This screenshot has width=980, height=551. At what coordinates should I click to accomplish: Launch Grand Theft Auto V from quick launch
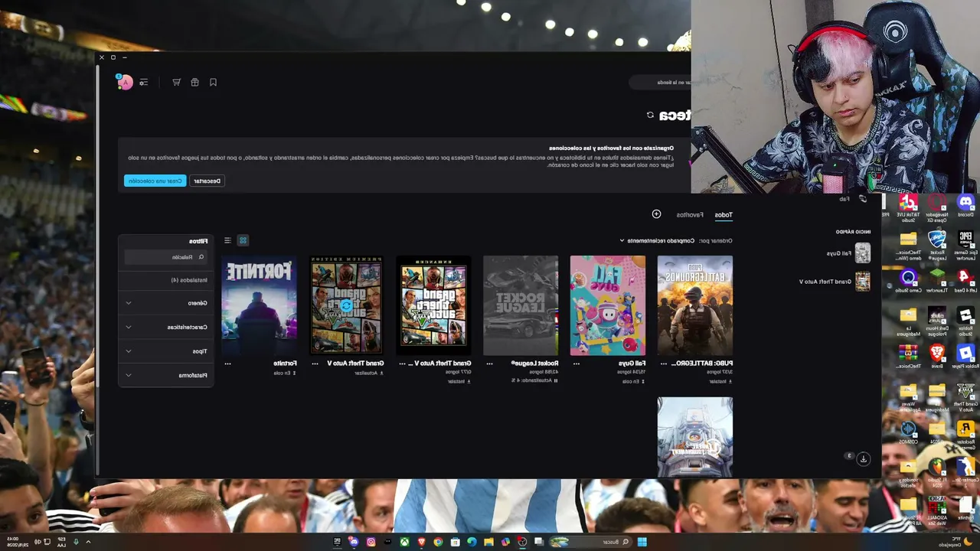[835, 282]
